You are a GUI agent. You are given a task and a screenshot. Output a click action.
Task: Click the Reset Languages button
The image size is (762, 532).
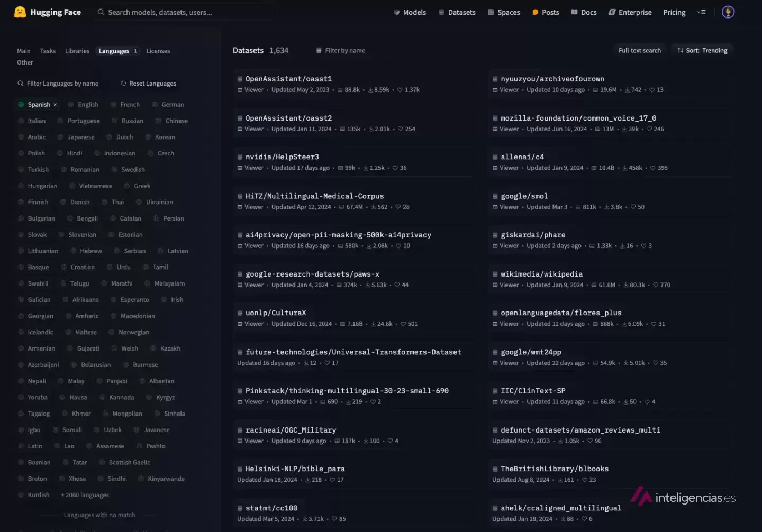149,84
